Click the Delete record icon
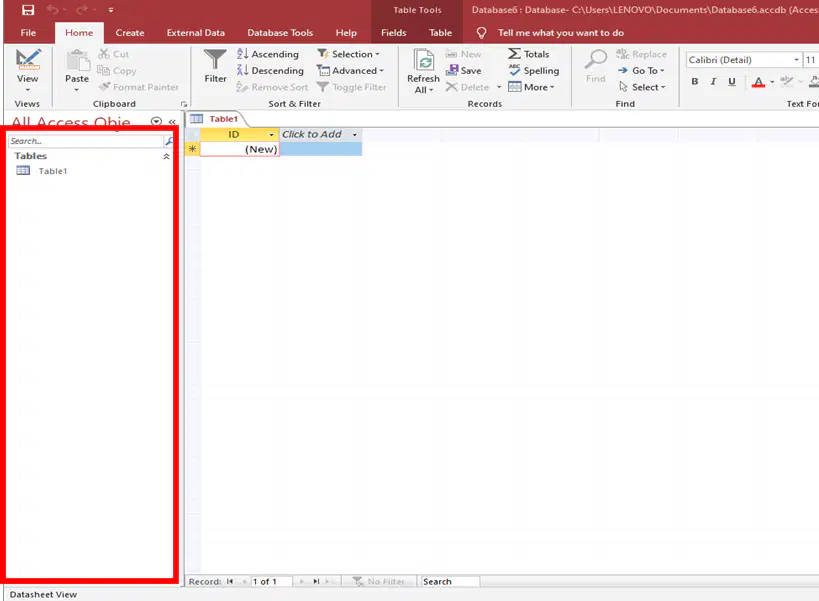The height and width of the screenshot is (601, 819). coord(452,87)
